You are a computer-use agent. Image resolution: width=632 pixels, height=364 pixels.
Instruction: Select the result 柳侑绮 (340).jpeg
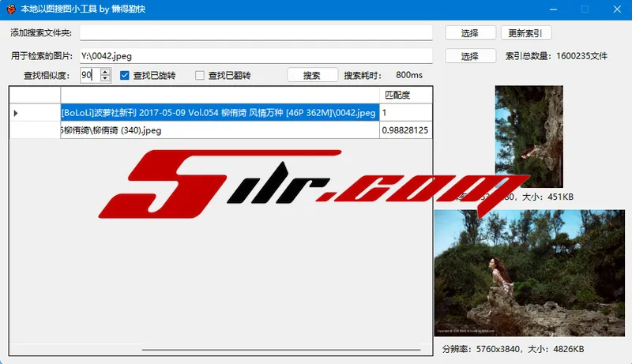point(220,130)
